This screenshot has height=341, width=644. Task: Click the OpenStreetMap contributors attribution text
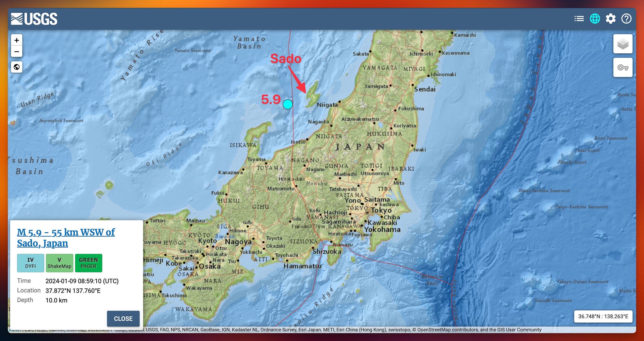448,330
